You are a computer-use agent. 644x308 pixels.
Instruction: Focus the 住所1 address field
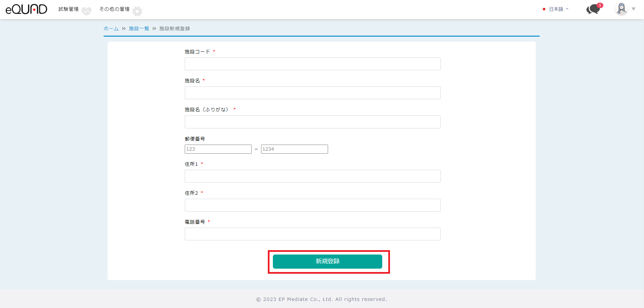click(312, 176)
